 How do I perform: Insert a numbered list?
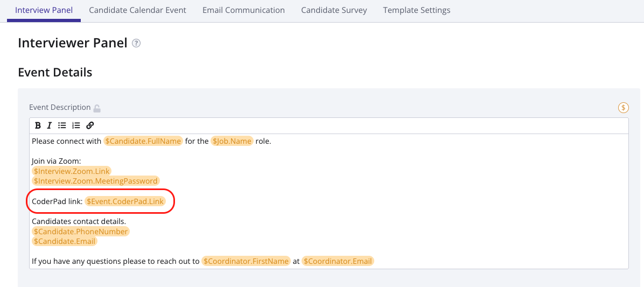click(x=76, y=125)
